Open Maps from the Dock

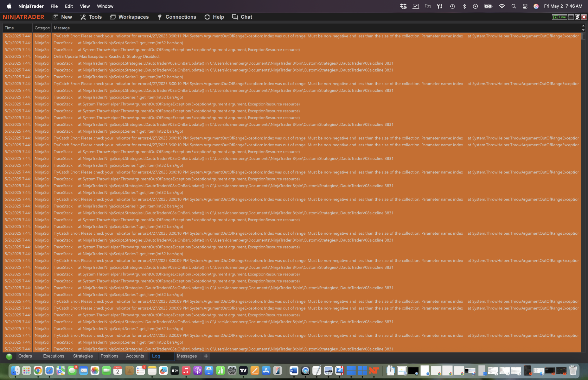coord(61,370)
